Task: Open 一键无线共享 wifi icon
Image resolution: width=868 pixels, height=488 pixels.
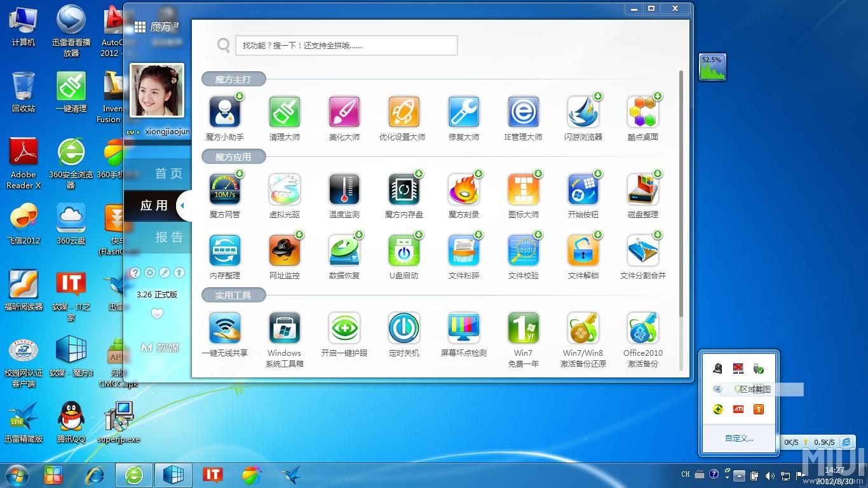Action: click(225, 328)
